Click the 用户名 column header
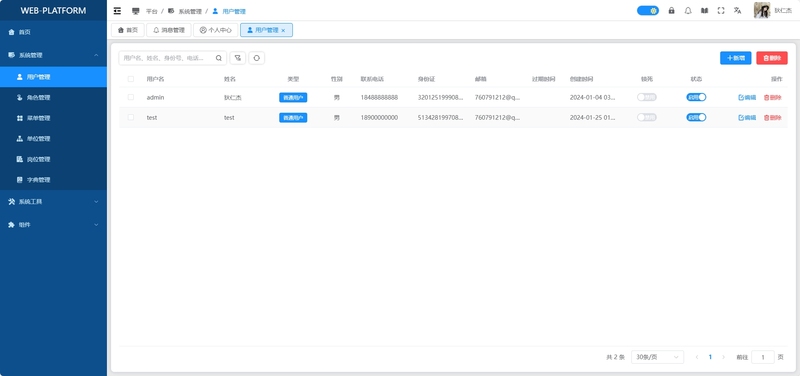Screen dimensions: 800x376 coord(155,79)
